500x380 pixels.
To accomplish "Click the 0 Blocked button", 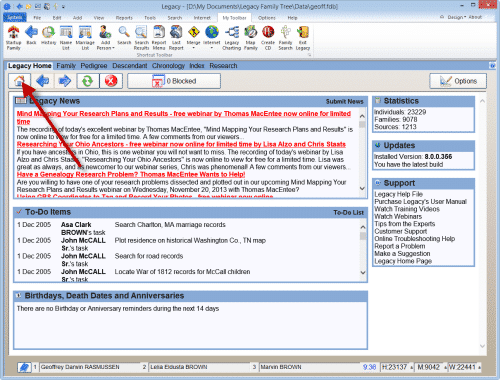I will (174, 81).
